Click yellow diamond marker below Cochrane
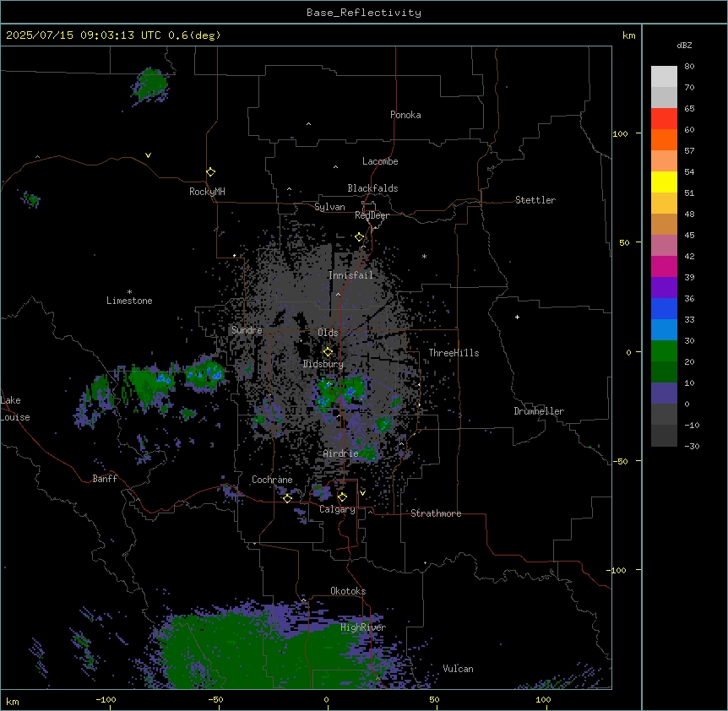The height and width of the screenshot is (711, 728). tap(287, 499)
